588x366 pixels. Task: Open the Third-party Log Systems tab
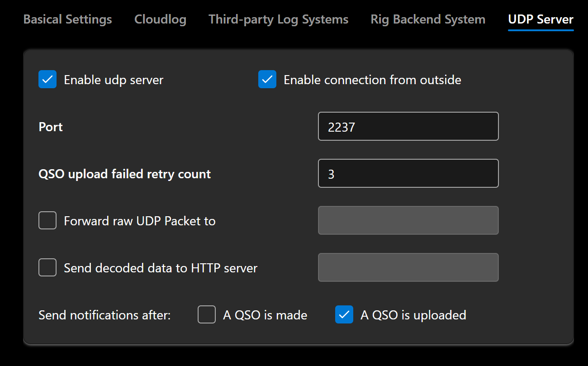[x=278, y=19]
